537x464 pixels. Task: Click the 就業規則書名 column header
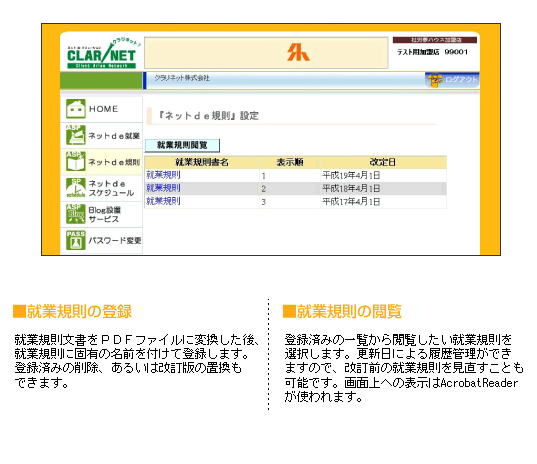point(202,162)
